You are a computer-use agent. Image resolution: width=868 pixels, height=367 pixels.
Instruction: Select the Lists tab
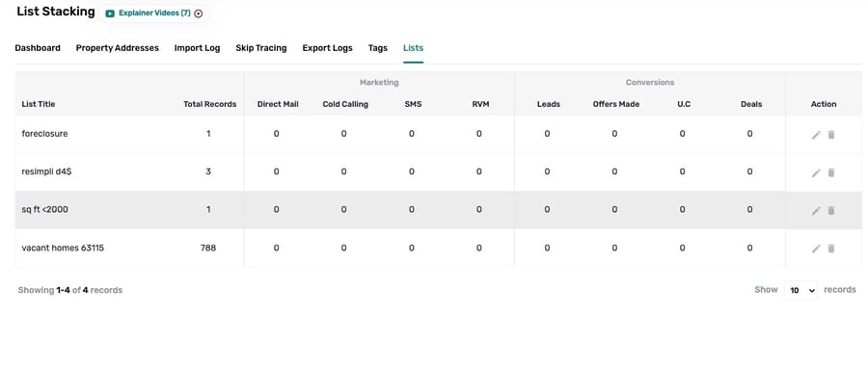413,48
